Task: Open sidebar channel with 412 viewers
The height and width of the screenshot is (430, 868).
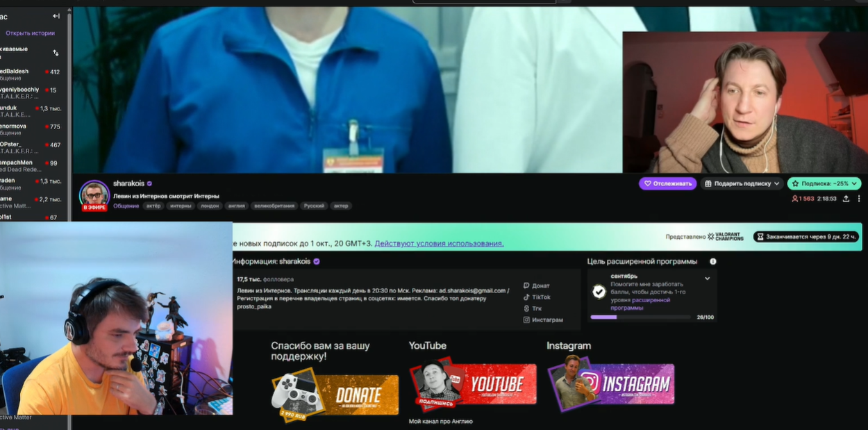Action: tap(32, 74)
